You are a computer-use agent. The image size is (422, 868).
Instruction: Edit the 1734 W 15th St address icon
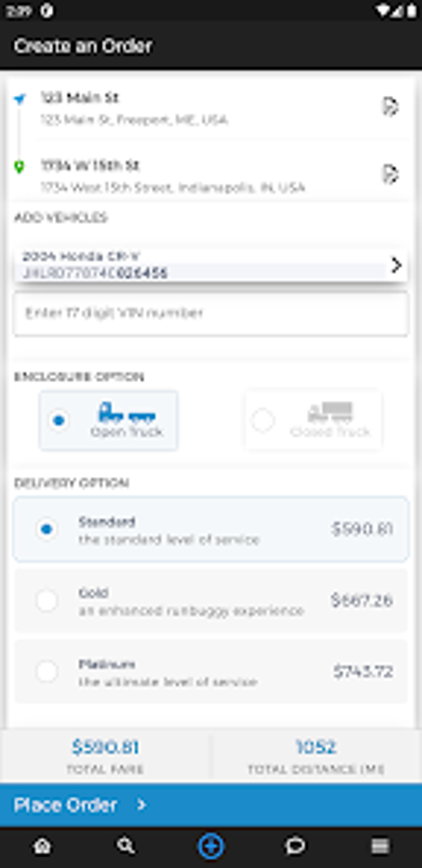(390, 174)
